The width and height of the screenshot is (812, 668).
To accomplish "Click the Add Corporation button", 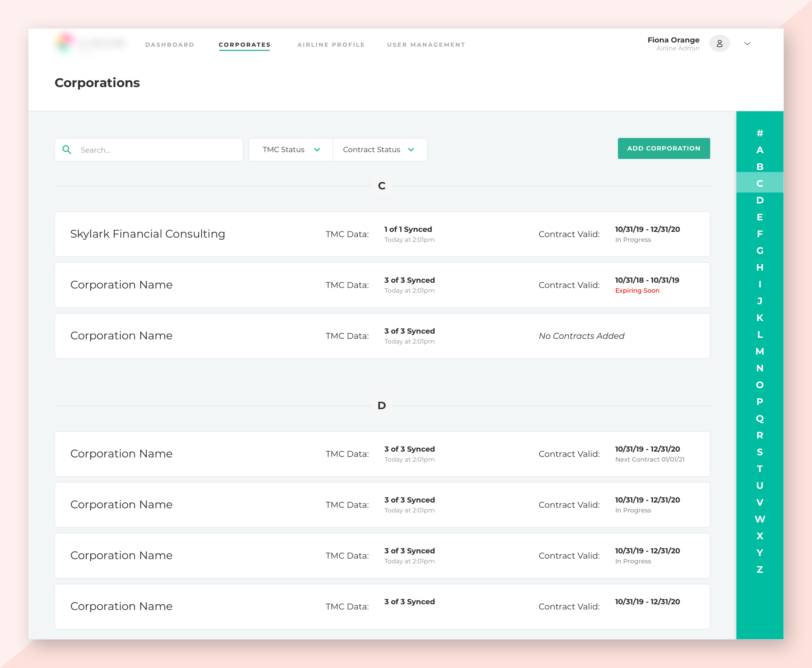I will 664,148.
